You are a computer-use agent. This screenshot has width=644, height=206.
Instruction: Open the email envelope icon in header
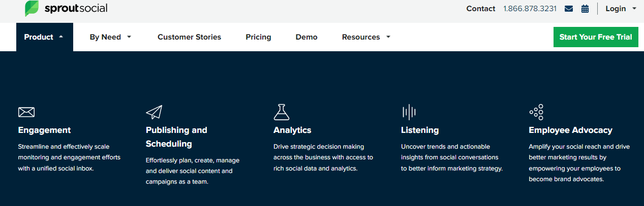click(x=569, y=9)
